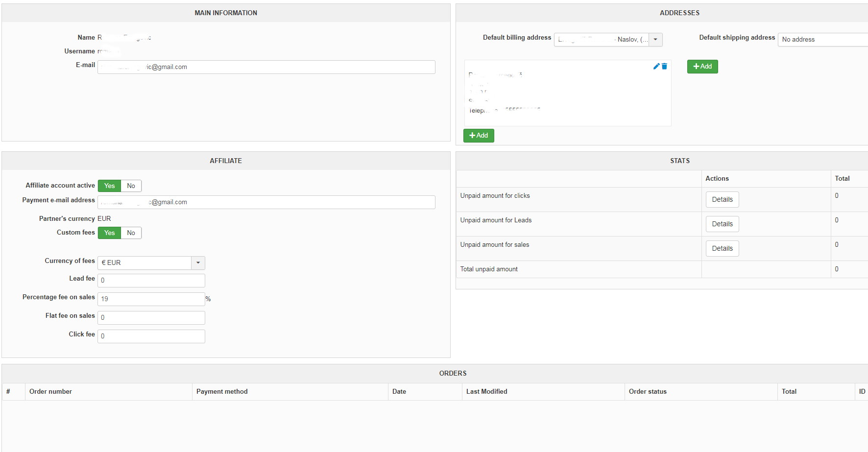Click the pencil edit address icon
868x452 pixels.
[656, 66]
